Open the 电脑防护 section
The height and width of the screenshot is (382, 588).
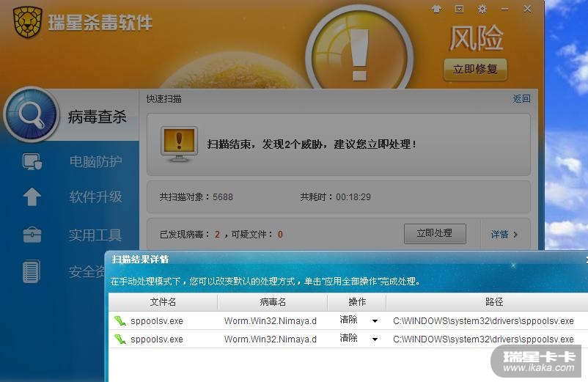tap(95, 161)
